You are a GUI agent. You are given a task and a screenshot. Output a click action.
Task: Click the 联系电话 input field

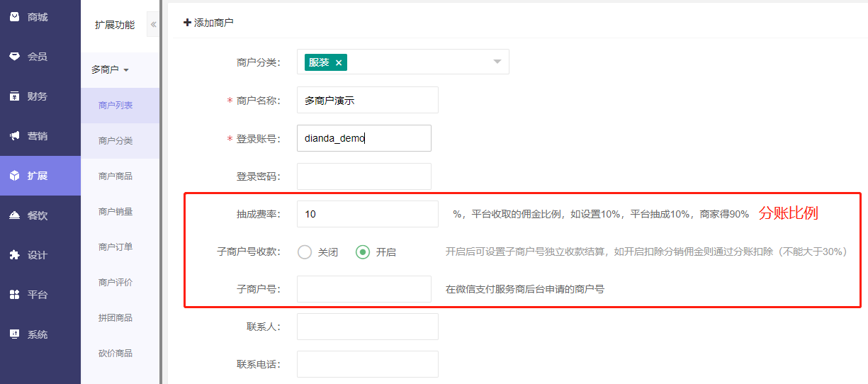tap(368, 364)
